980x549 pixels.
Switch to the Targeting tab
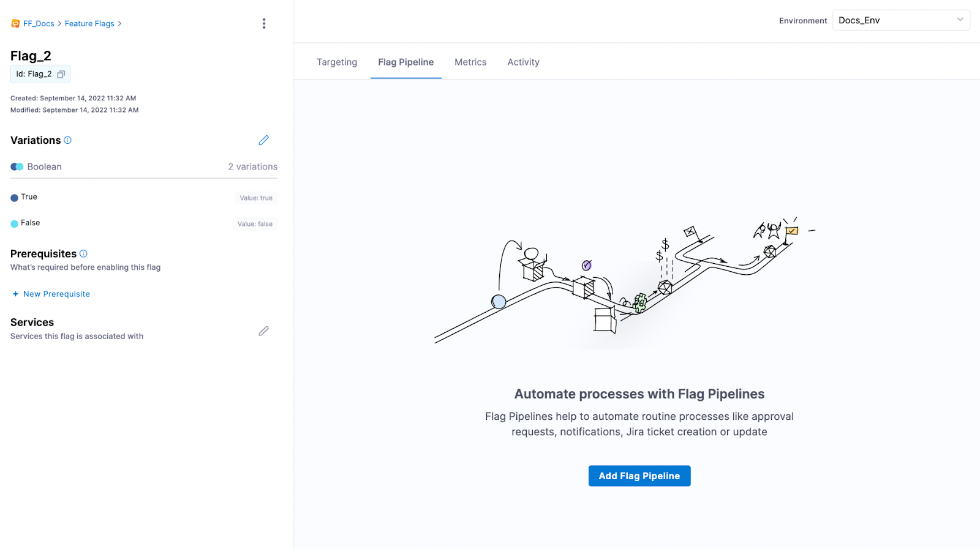tap(337, 62)
